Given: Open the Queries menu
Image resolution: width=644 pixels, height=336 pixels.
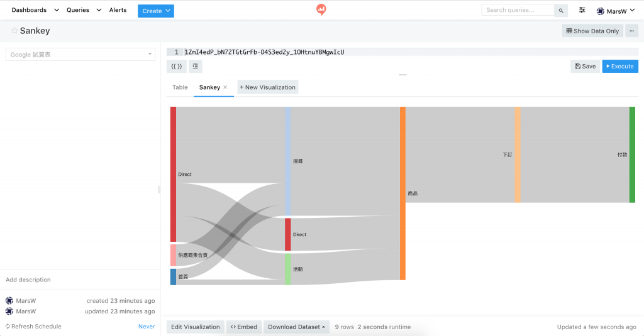Looking at the screenshot, I should click(x=77, y=10).
